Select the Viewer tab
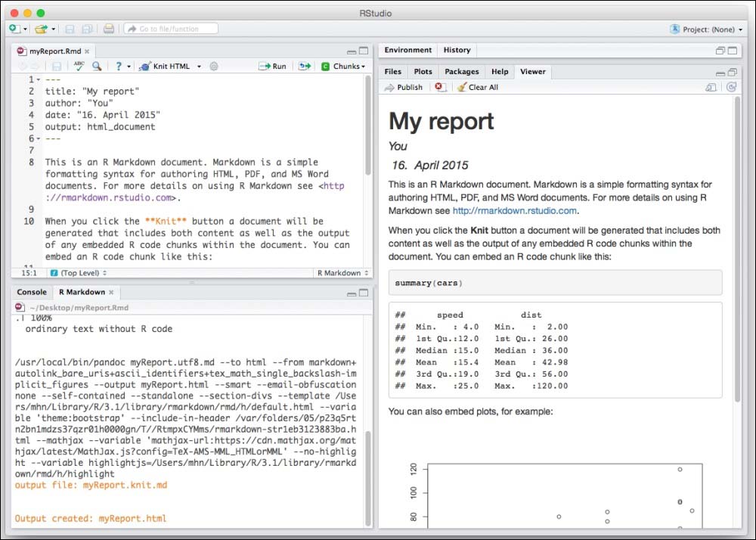The height and width of the screenshot is (540, 756). (533, 72)
